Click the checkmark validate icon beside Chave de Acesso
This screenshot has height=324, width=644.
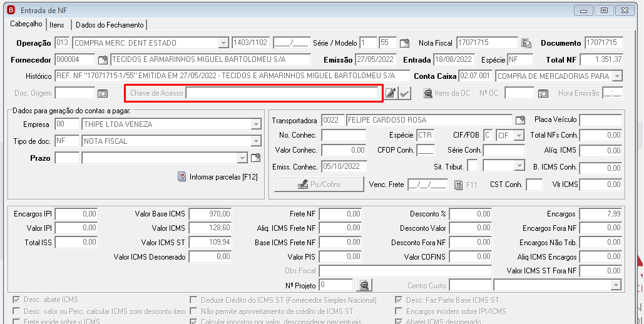coord(404,94)
